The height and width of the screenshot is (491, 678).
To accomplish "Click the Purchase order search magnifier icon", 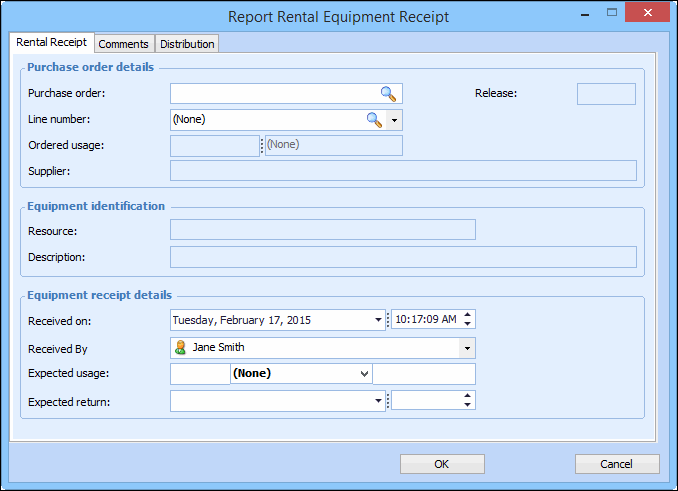I will pos(388,94).
